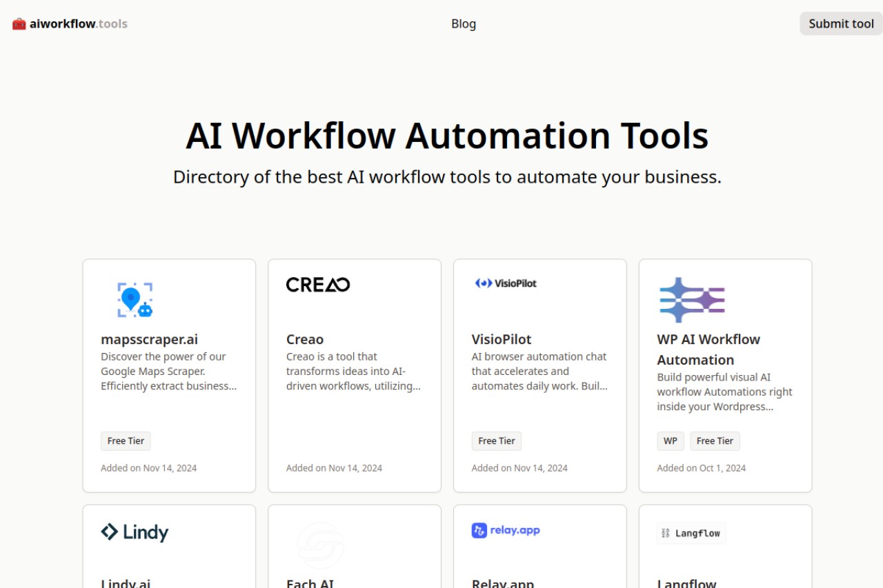Click 'Added on Oct 1, 2024' text
Image resolution: width=883 pixels, height=588 pixels.
click(x=702, y=468)
